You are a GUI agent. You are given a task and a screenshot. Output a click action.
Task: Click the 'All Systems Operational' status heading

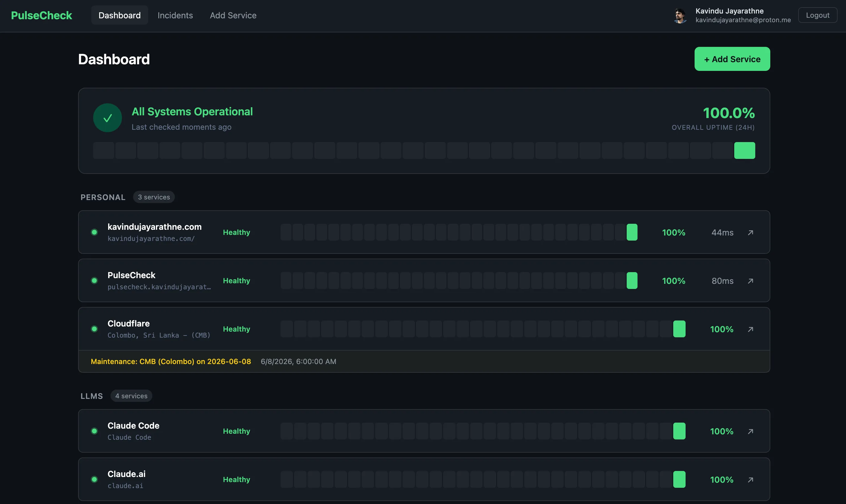coord(192,112)
